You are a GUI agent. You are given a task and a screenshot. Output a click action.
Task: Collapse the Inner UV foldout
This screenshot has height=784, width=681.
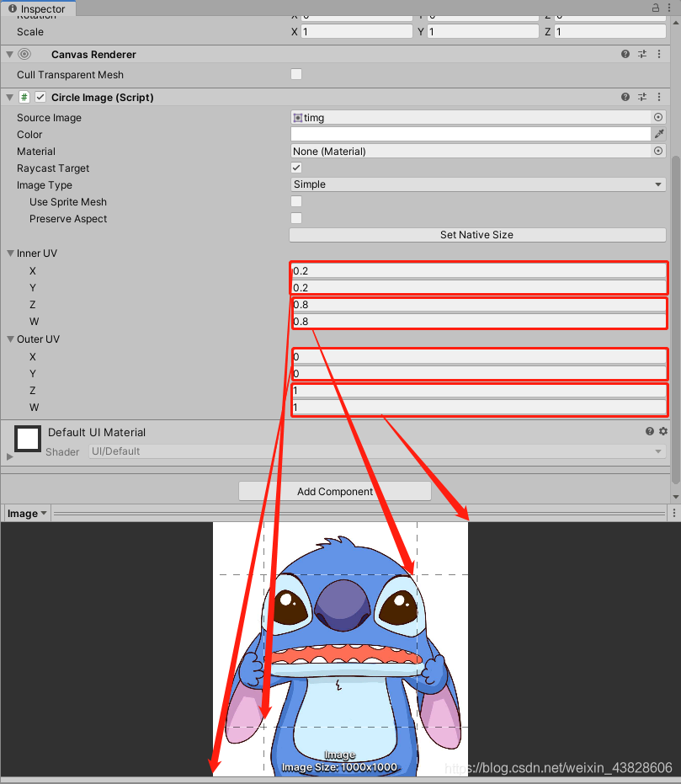(10, 253)
